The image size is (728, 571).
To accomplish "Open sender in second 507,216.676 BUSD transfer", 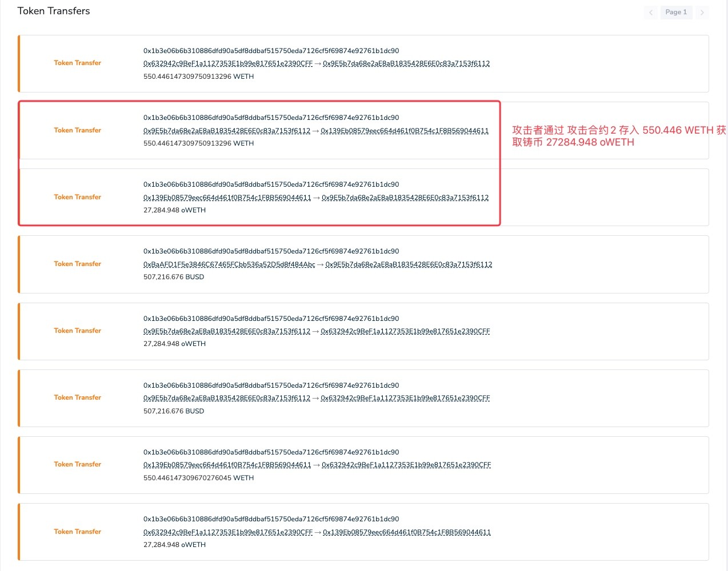I will [x=227, y=398].
